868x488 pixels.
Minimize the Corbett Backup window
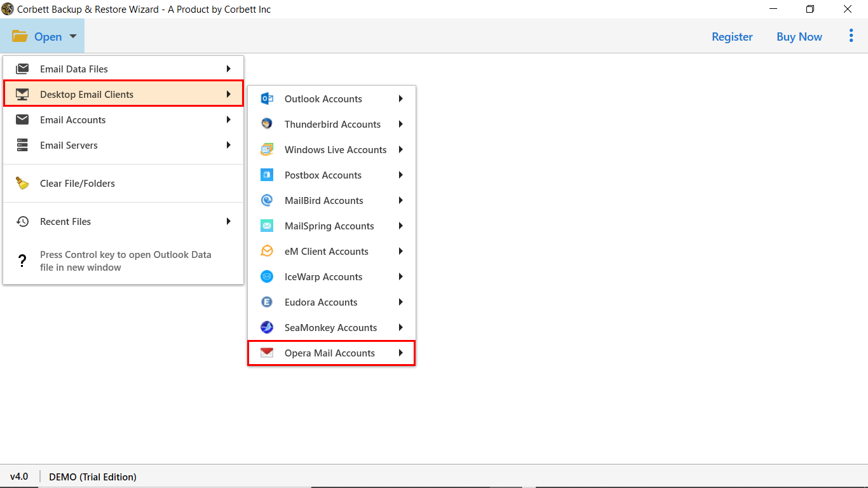pos(773,9)
